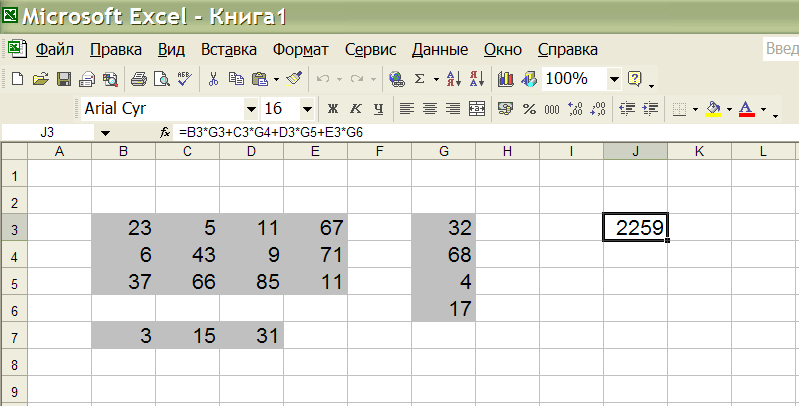This screenshot has height=406, width=799.
Task: Expand the Paste options arrow
Action: click(x=276, y=79)
